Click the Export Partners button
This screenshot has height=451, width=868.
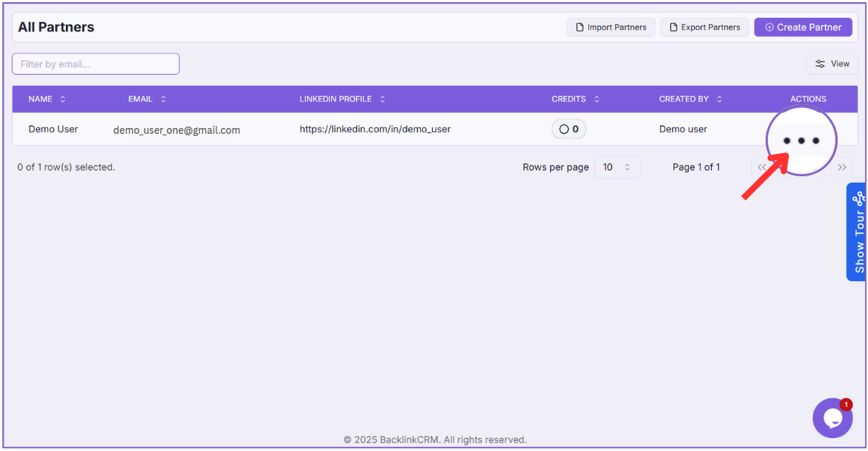click(704, 27)
